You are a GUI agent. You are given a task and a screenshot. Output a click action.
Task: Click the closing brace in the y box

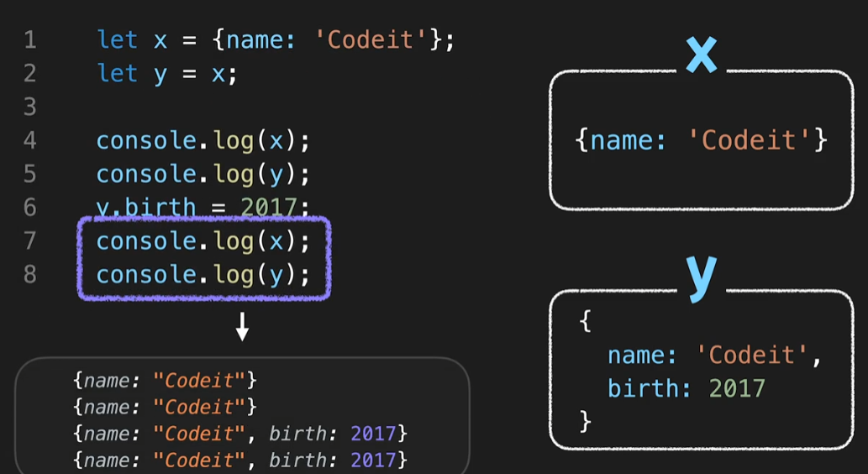click(x=585, y=421)
